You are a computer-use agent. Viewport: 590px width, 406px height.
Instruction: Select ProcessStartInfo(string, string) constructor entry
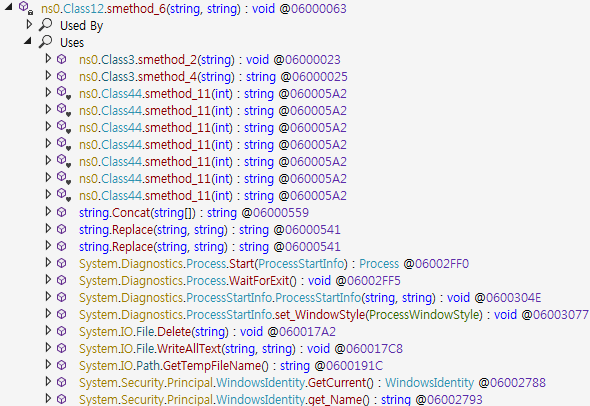click(310, 298)
